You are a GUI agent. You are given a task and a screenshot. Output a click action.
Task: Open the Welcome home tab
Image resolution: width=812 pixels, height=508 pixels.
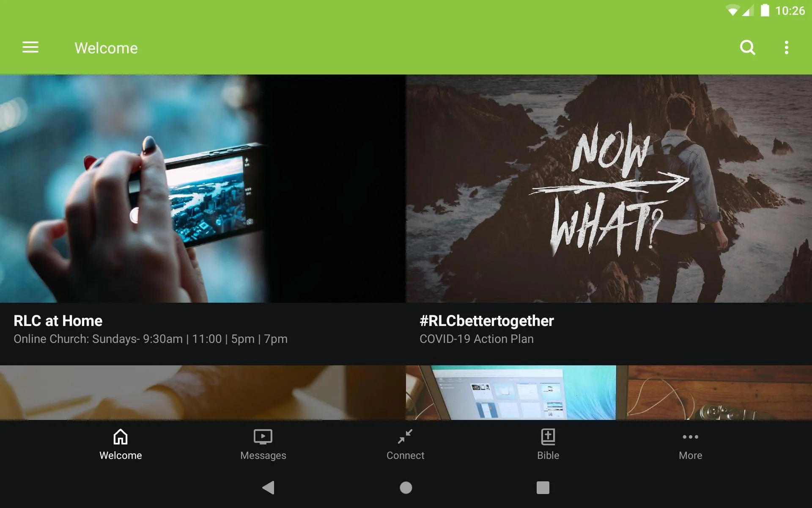120,443
